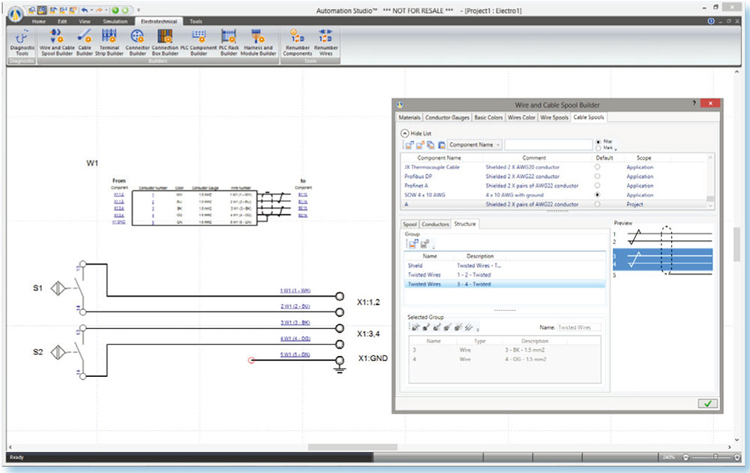Click the first new-spool icon in list toolbar
This screenshot has width=750, height=473.
410,145
